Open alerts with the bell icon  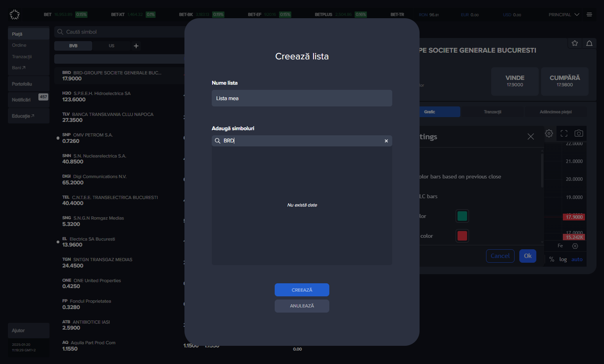point(589,43)
